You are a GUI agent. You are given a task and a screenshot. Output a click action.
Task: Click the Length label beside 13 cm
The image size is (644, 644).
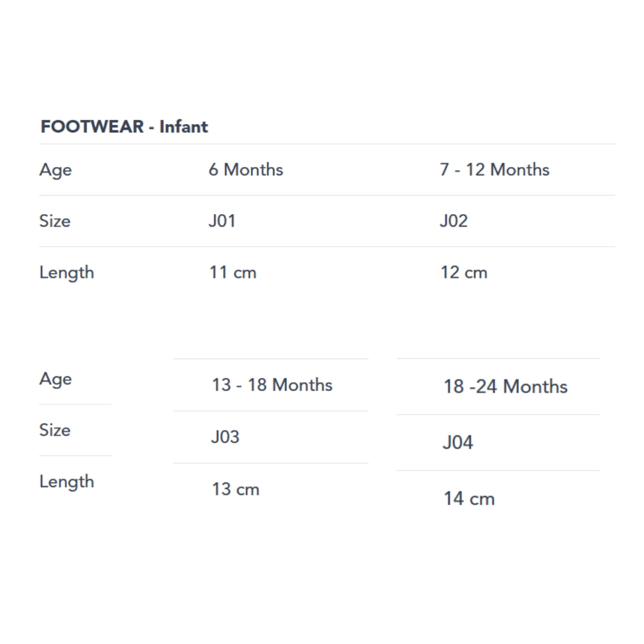point(67,482)
